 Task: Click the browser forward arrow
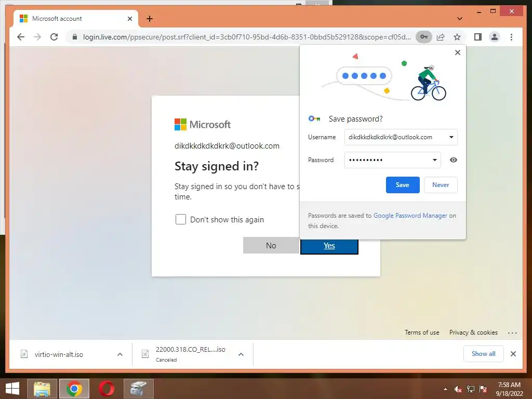pyautogui.click(x=37, y=37)
